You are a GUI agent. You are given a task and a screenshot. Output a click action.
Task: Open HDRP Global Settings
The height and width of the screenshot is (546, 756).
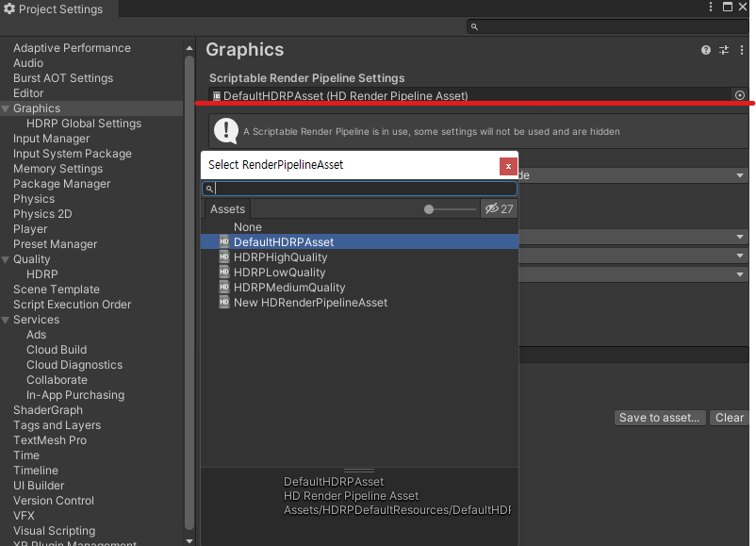tap(84, 123)
